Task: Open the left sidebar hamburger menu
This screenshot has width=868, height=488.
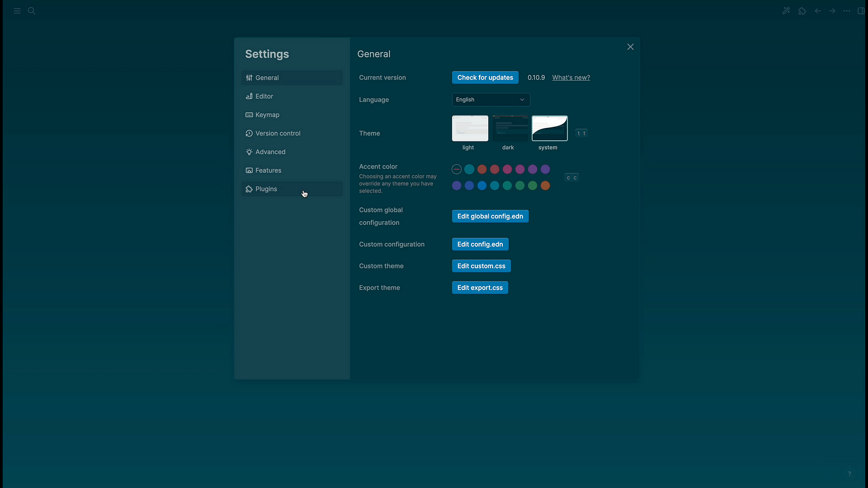Action: coord(17,11)
